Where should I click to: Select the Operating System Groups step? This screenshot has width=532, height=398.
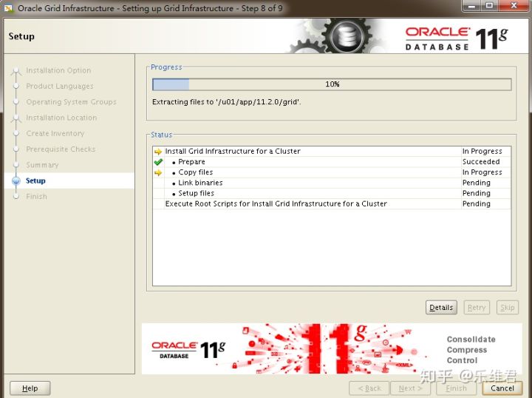click(71, 102)
